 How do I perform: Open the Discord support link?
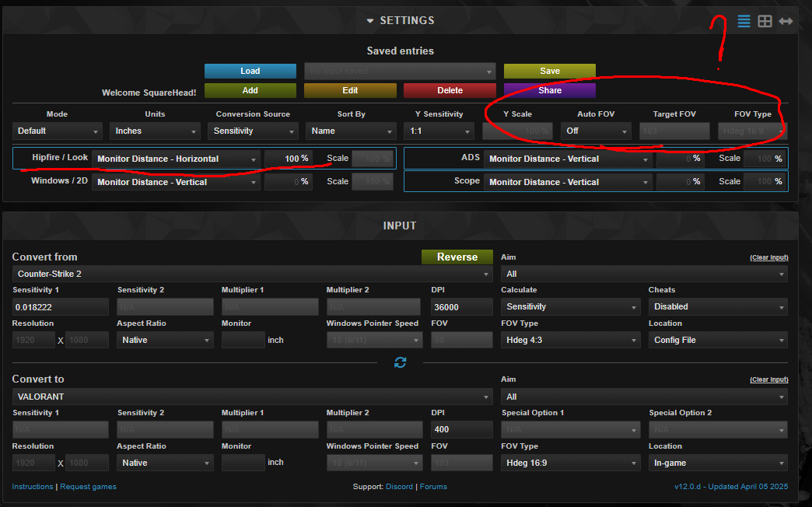tap(399, 486)
